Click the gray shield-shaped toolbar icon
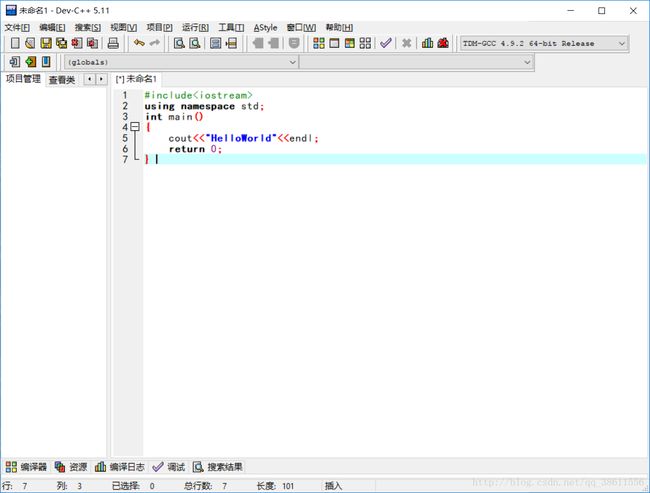 pos(294,43)
